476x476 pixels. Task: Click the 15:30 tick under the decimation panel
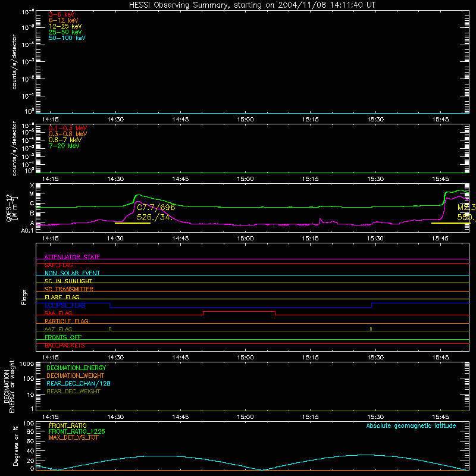(375, 417)
